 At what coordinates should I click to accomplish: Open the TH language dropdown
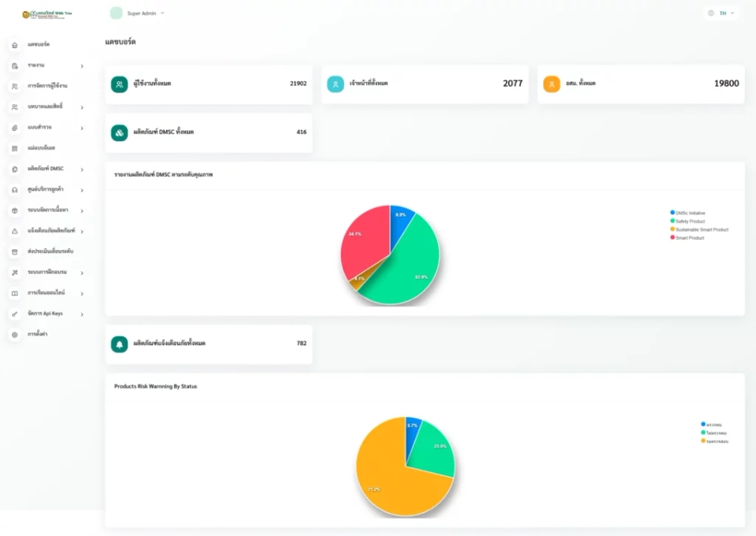(721, 13)
